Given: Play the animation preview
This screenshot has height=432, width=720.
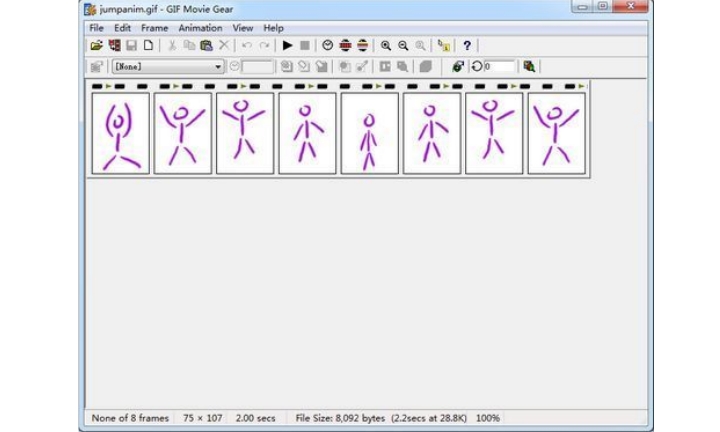Looking at the screenshot, I should point(287,45).
